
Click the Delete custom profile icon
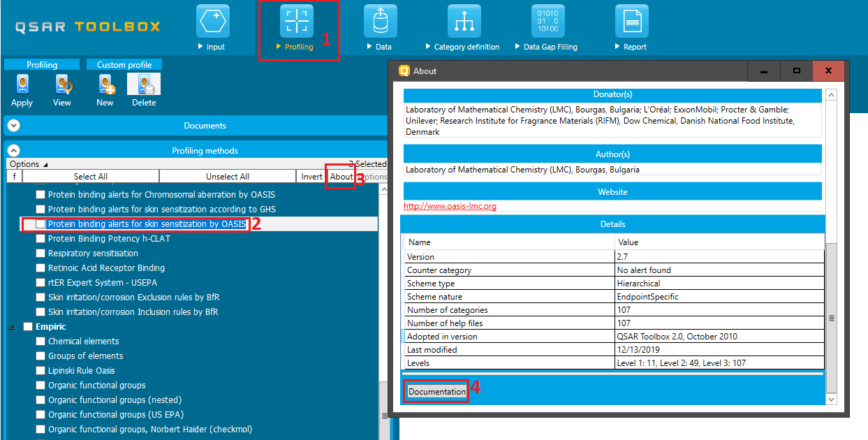coord(144,85)
